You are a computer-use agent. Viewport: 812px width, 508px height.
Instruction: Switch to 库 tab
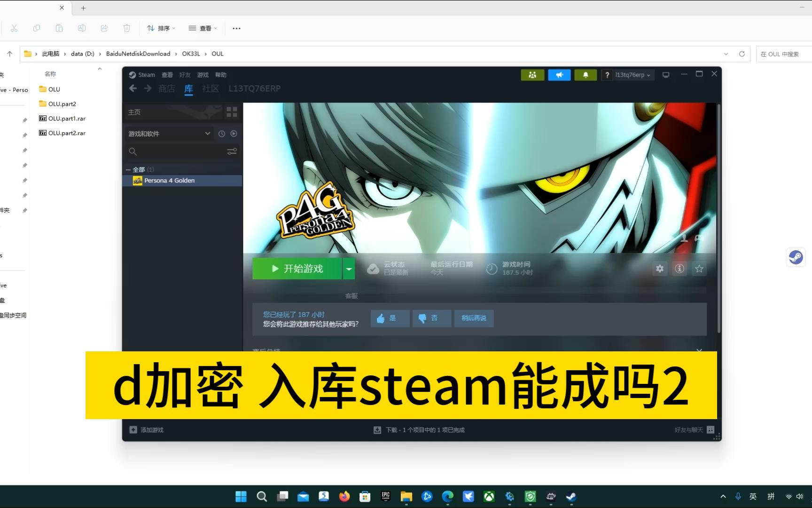[x=188, y=88]
